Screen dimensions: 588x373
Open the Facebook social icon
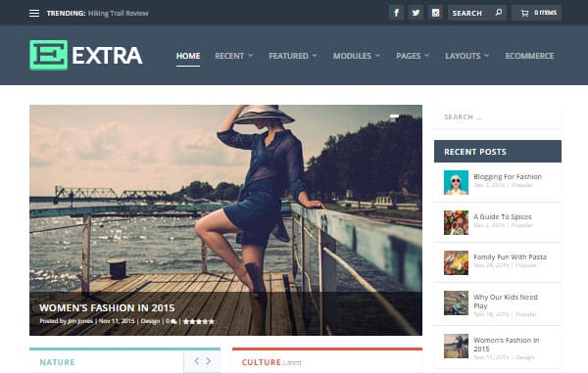(396, 13)
